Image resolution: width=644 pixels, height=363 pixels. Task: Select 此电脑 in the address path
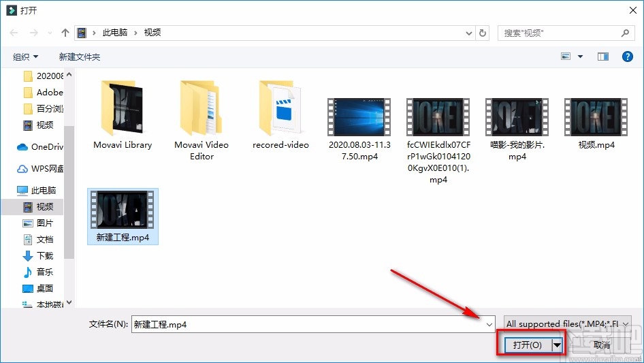coord(115,33)
